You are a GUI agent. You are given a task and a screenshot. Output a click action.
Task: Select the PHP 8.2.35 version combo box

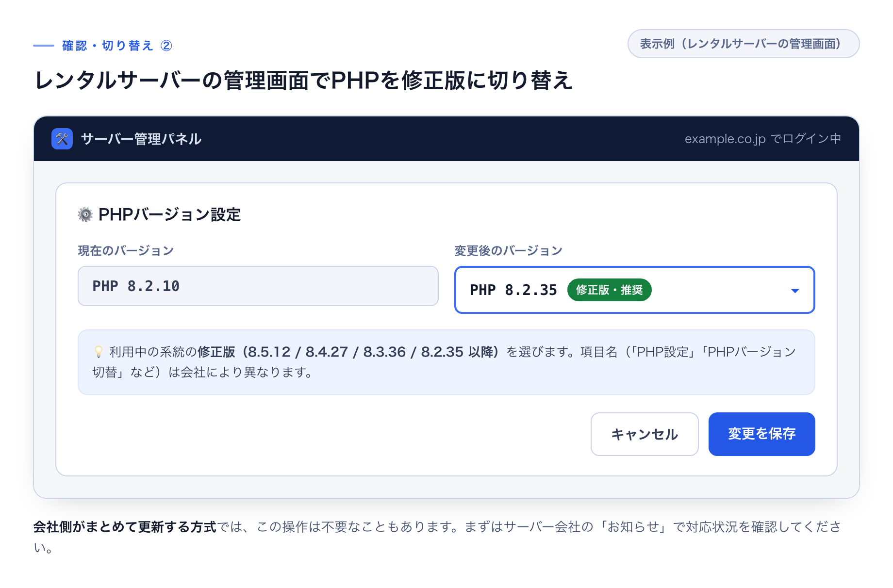(x=634, y=290)
